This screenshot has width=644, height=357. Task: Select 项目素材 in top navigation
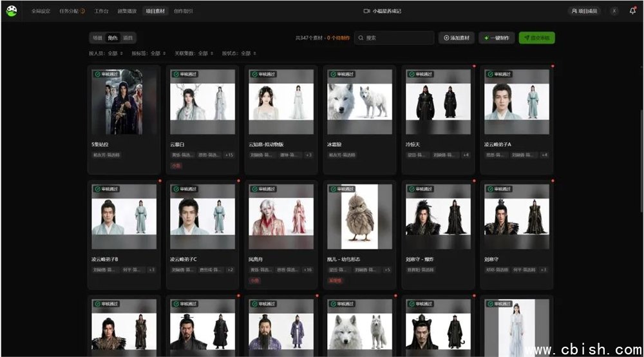[x=155, y=11]
